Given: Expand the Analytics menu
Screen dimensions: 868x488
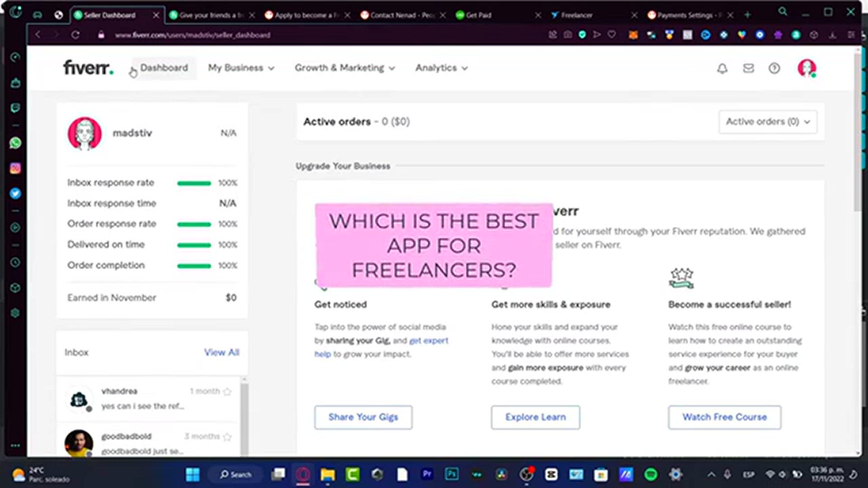Looking at the screenshot, I should click(442, 68).
